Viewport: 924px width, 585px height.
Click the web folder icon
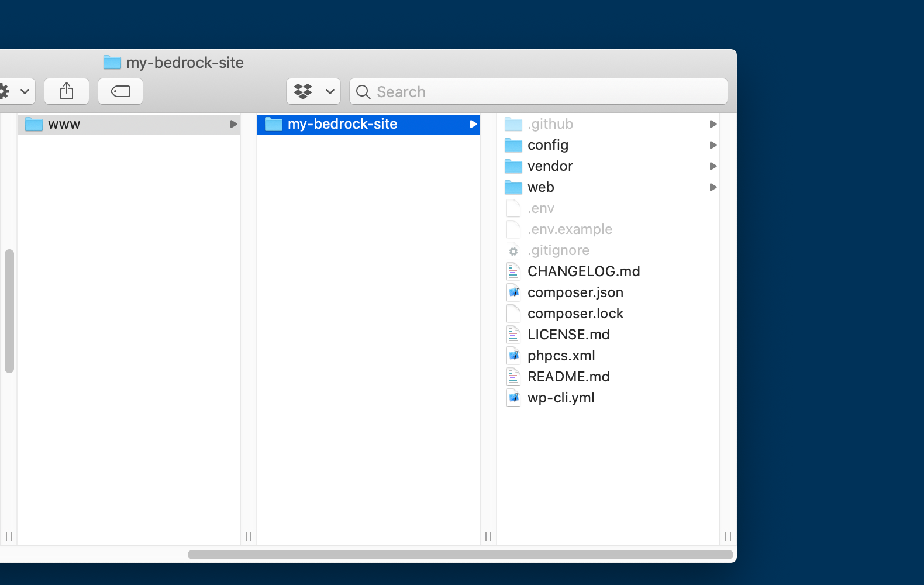pos(513,187)
